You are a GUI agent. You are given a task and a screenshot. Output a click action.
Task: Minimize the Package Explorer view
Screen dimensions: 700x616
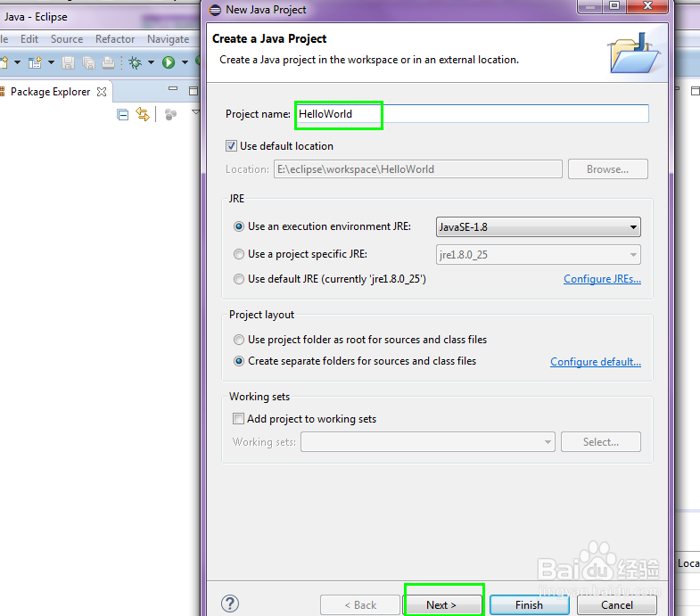[x=173, y=89]
